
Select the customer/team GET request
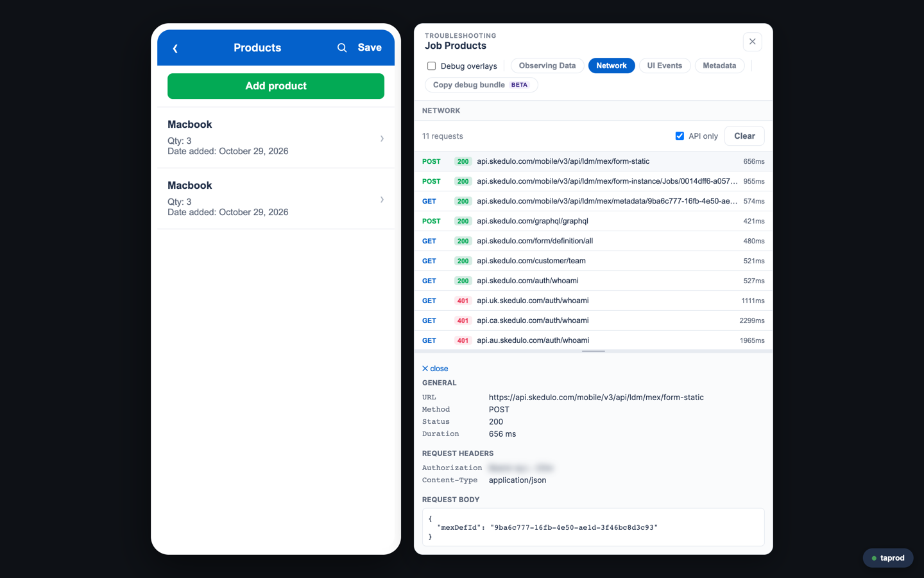click(x=594, y=261)
